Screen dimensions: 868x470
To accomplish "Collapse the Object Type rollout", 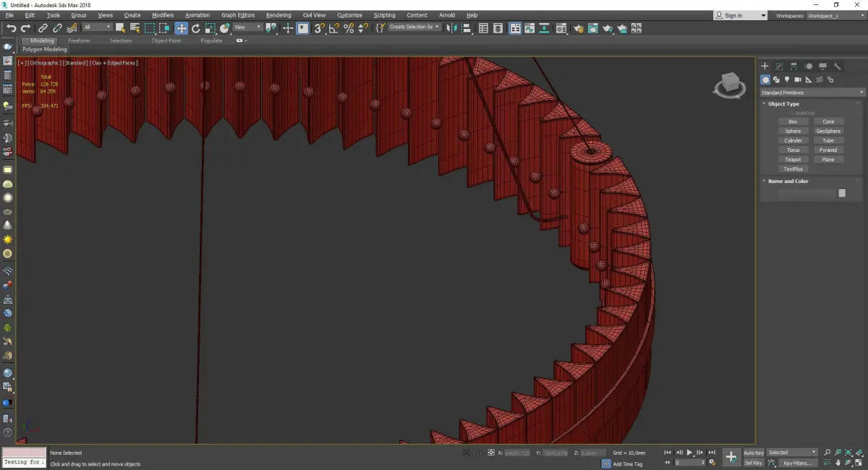I will tap(783, 104).
